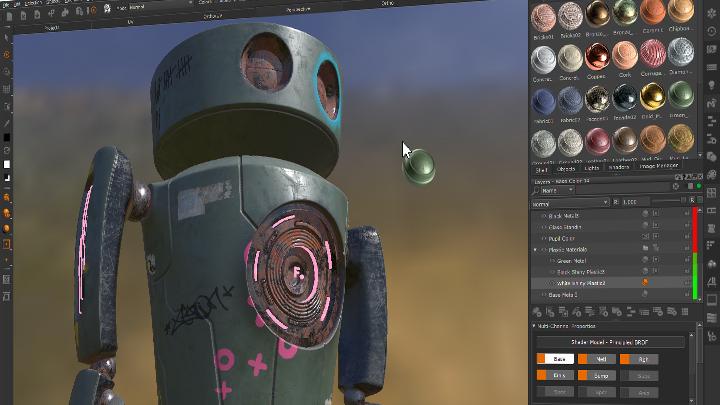Switch to the Lights tab
This screenshot has width=720, height=405.
tap(592, 167)
